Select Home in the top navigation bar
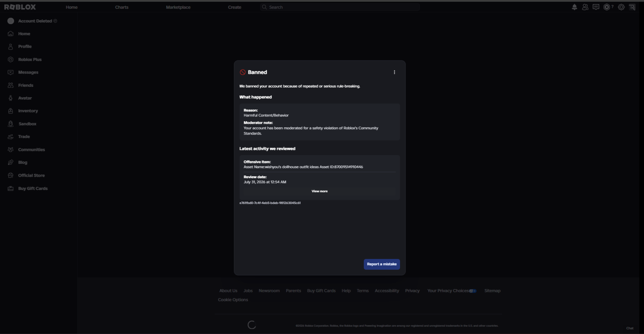Screen dimensions: 644x334 72,7
